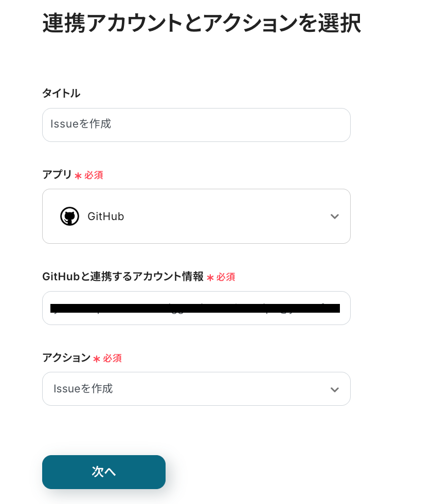Click the red asterisk next to アカウント情報
434x504 pixels.
(x=210, y=278)
